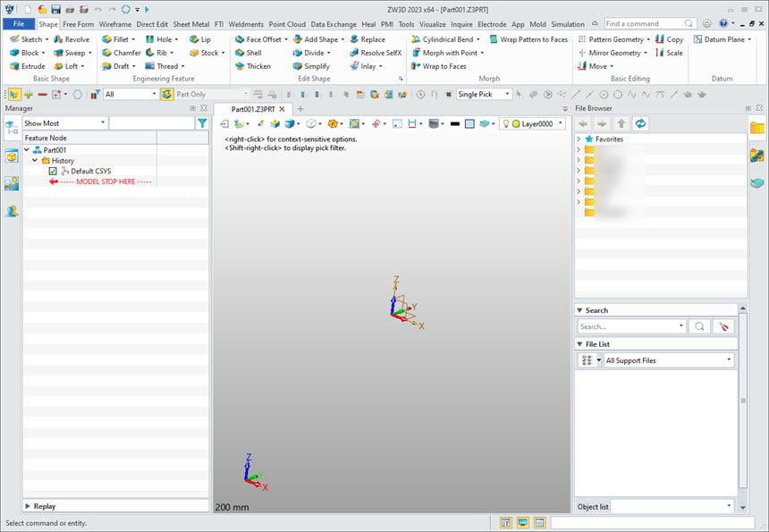Click the Datum Plane button

[720, 39]
